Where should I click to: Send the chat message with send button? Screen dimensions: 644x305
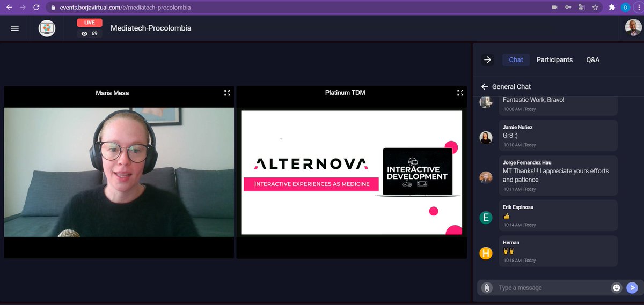click(x=633, y=288)
